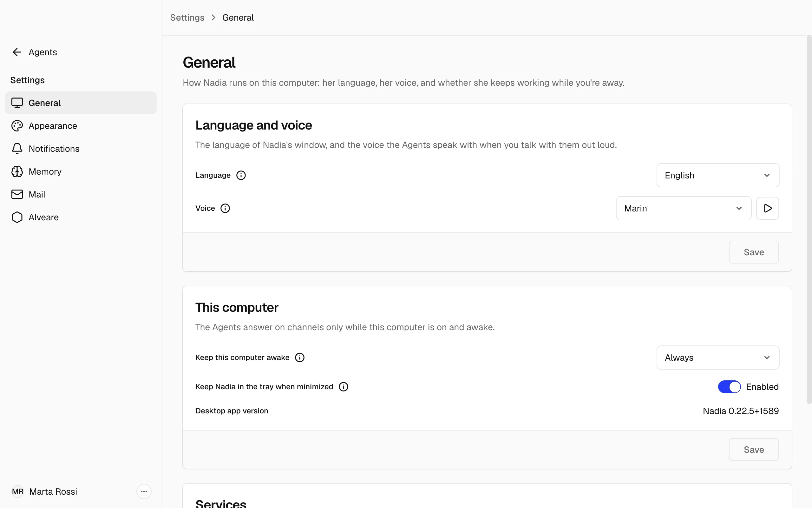Viewport: 812px width, 508px height.
Task: Go to the Mail settings page
Action: pyautogui.click(x=81, y=194)
